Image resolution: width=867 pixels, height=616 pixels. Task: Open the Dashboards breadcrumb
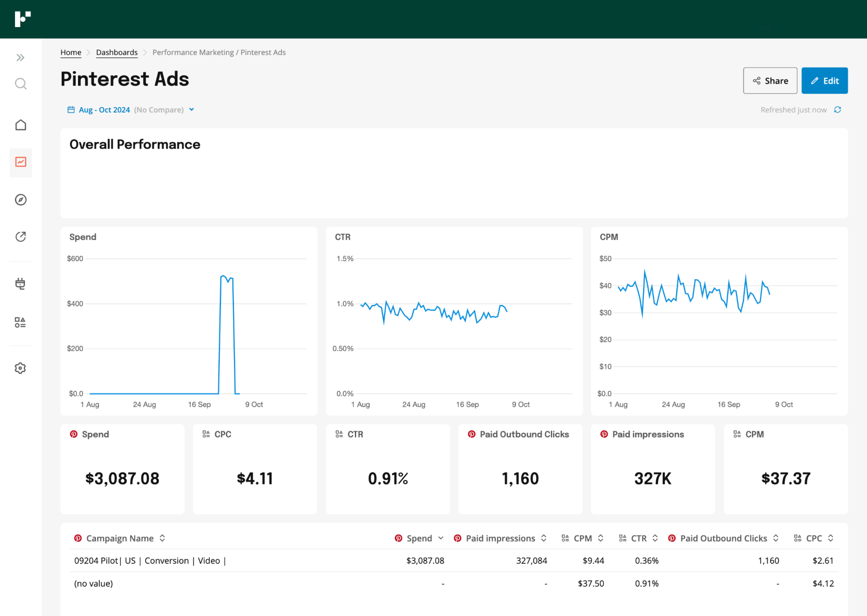click(x=117, y=52)
